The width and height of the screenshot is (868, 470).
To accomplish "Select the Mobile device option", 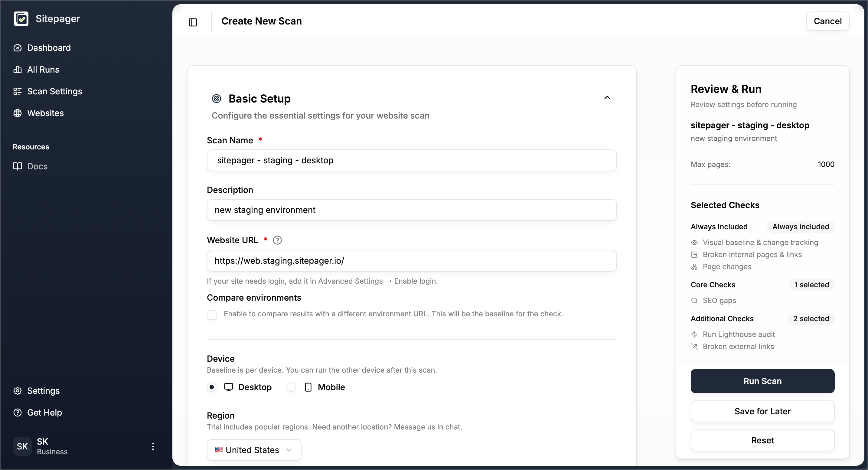I will click(291, 387).
